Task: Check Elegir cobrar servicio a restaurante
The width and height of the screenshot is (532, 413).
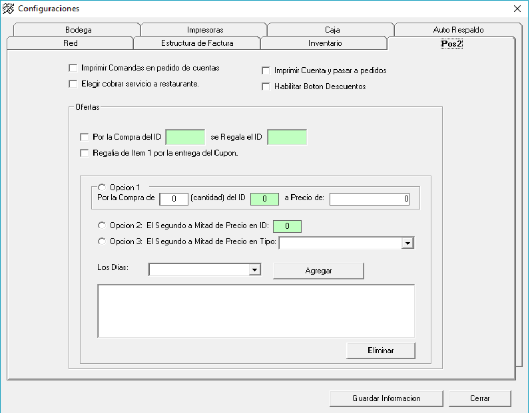Action: (73, 84)
